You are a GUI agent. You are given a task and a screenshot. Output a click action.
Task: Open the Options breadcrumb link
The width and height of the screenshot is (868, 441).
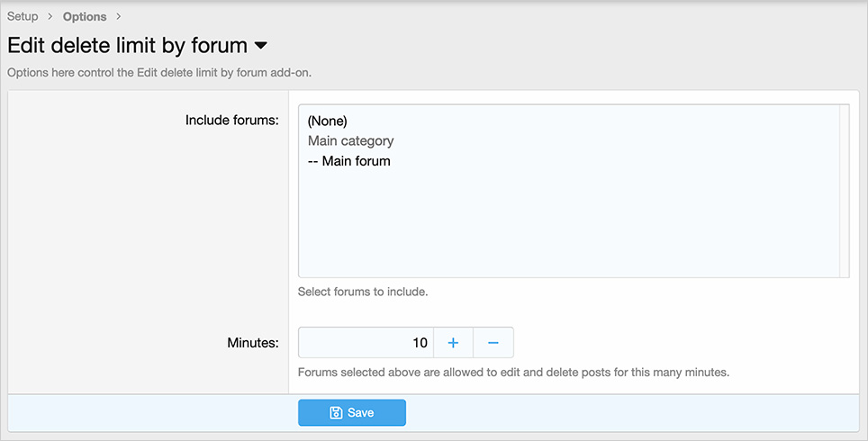85,16
